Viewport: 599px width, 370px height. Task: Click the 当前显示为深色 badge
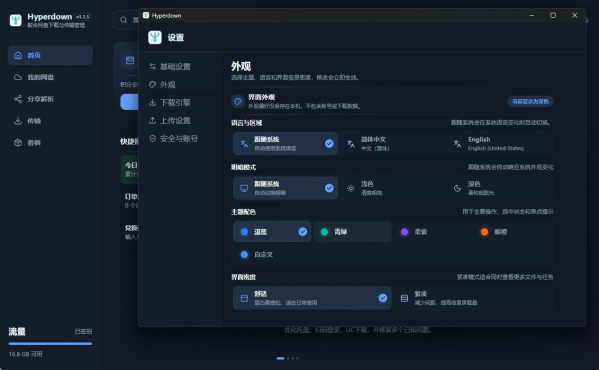click(x=530, y=102)
